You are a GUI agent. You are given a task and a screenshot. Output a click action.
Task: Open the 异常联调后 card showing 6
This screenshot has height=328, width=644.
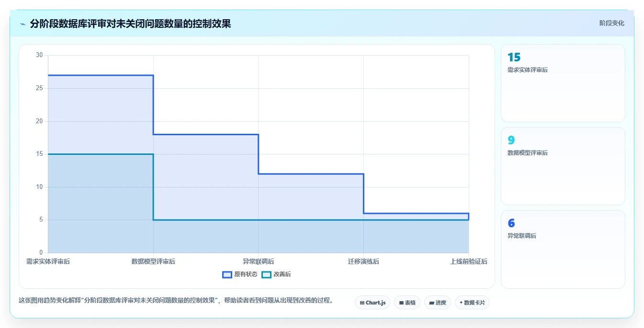click(563, 249)
